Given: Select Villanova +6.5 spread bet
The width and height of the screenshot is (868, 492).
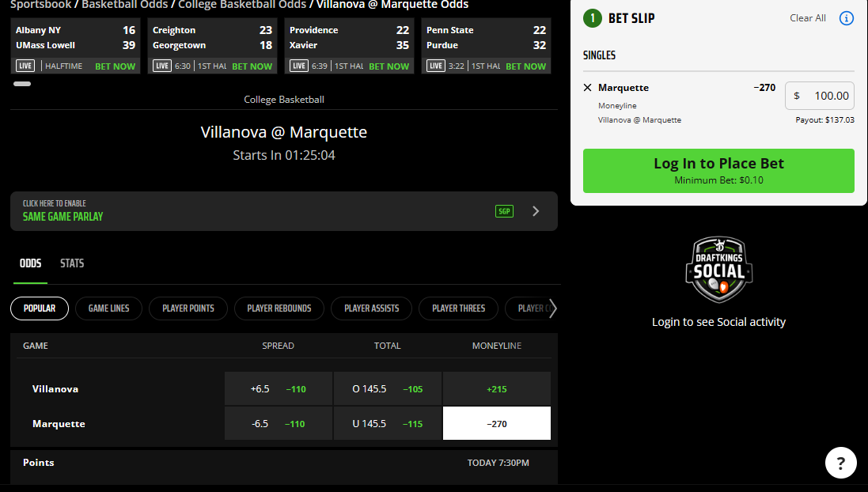Looking at the screenshot, I should pos(278,388).
